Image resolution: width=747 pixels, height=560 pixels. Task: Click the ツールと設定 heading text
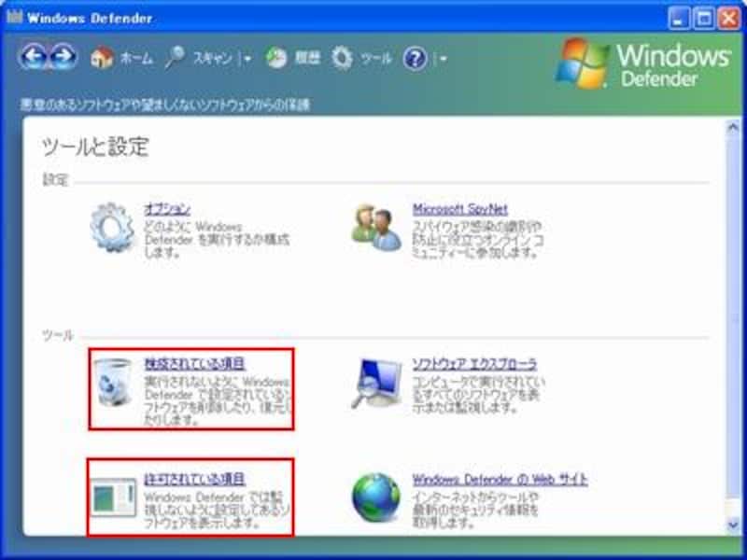[x=95, y=147]
